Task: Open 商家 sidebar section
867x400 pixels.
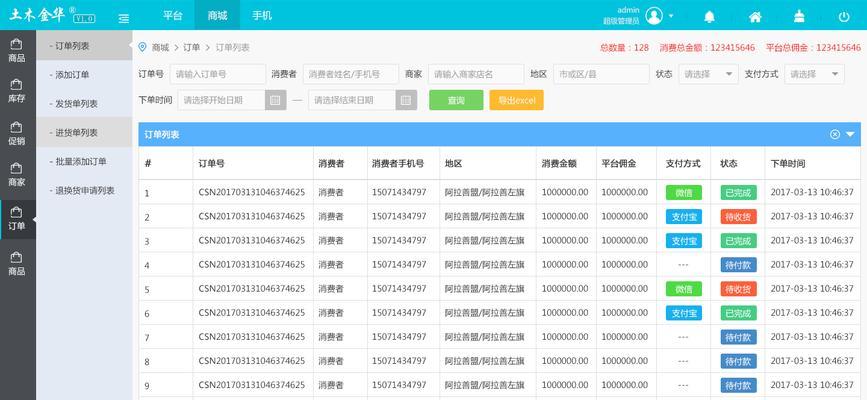Action: point(17,174)
